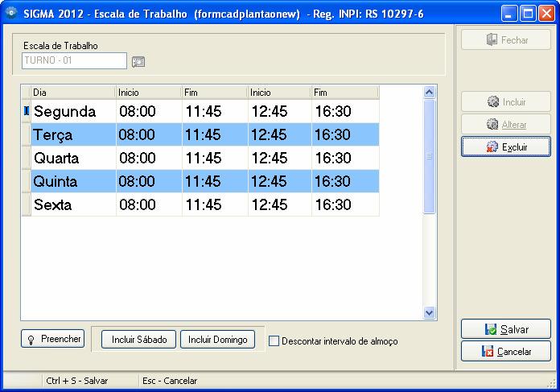Click Esc - Cancelar status bar text
The width and height of the screenshot is (560, 392).
[170, 381]
